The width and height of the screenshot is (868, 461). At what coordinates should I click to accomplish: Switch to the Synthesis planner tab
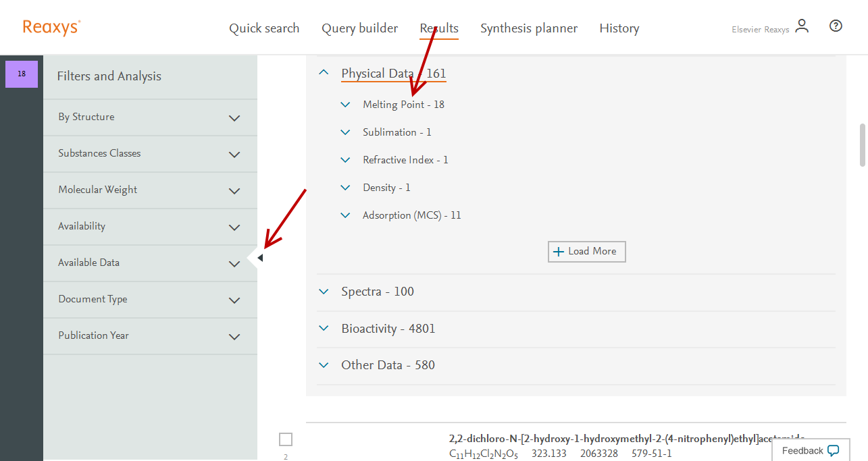[529, 28]
